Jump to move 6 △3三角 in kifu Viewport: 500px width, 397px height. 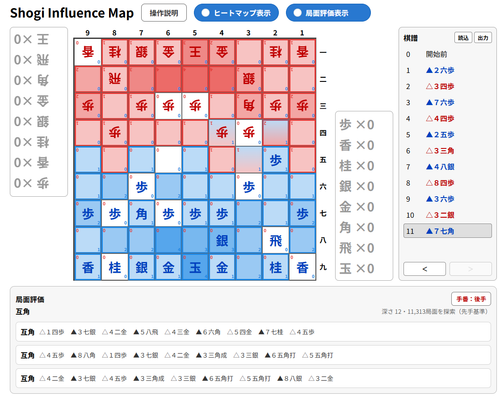coord(447,151)
